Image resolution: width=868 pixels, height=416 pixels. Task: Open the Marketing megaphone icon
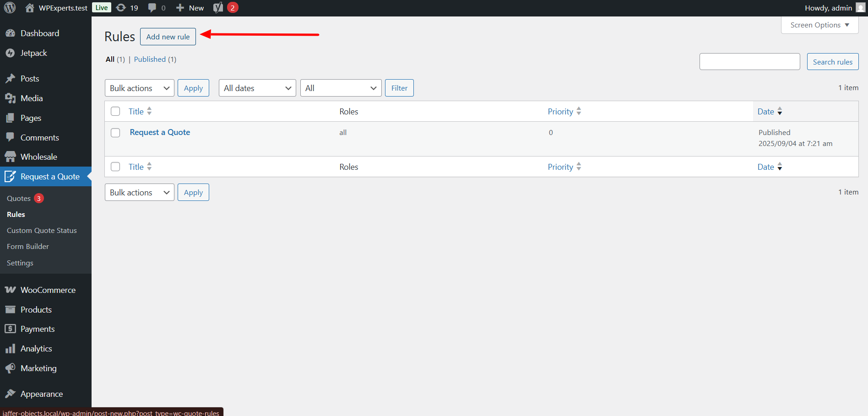(11, 368)
